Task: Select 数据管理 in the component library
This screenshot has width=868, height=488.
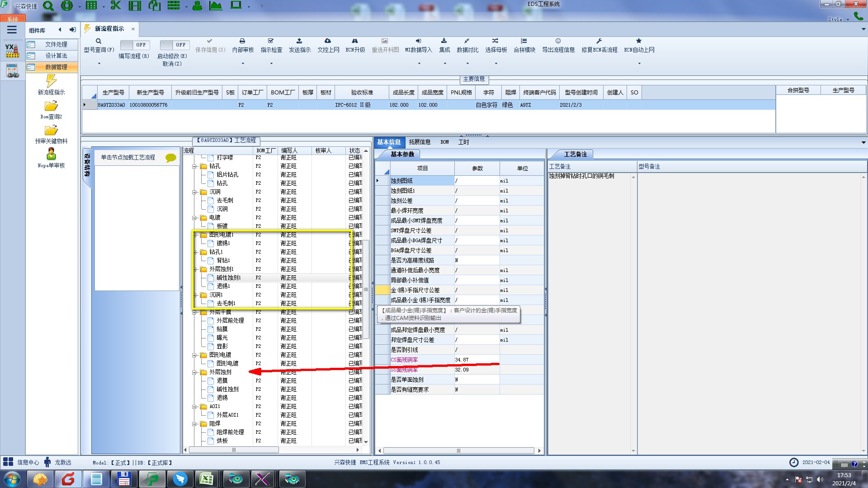Action: tap(56, 67)
